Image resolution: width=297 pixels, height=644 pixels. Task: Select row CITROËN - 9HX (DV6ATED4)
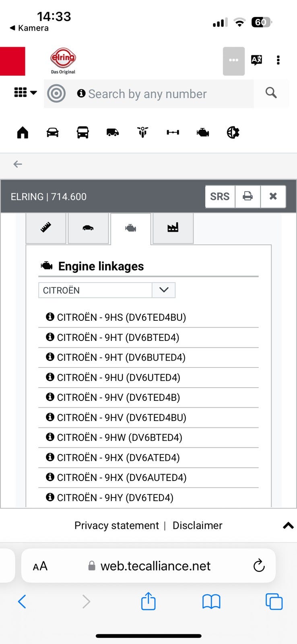pos(148,458)
